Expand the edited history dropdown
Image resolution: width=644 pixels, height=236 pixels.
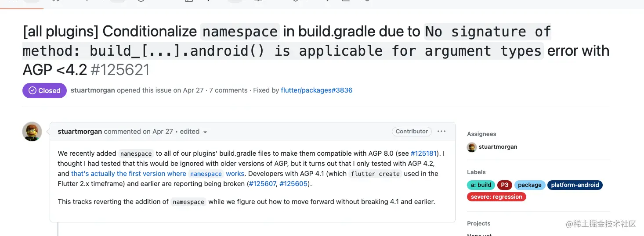tap(193, 132)
